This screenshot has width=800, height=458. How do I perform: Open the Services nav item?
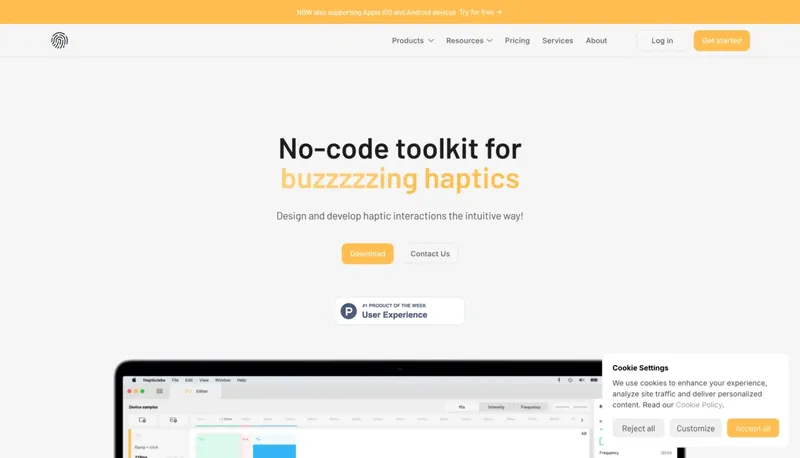557,40
